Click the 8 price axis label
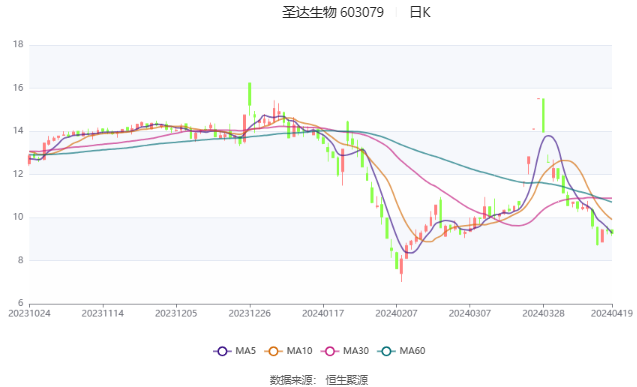This screenshot has height=387, width=637. click(21, 260)
